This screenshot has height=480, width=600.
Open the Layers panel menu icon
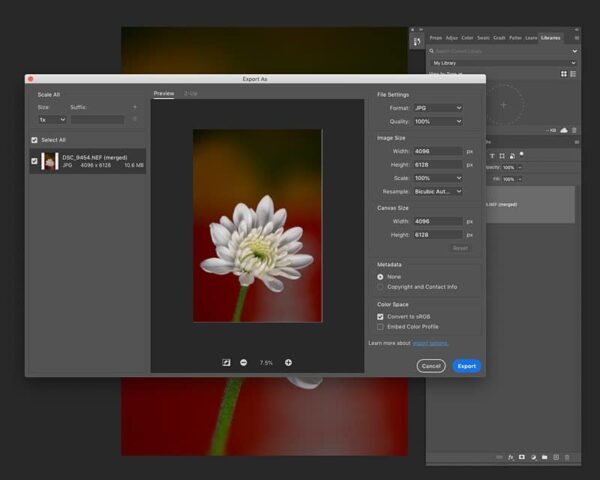click(576, 142)
